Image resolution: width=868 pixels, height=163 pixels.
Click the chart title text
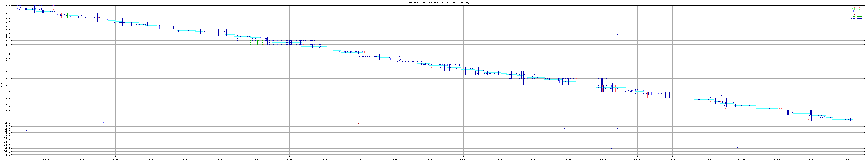coord(437,3)
